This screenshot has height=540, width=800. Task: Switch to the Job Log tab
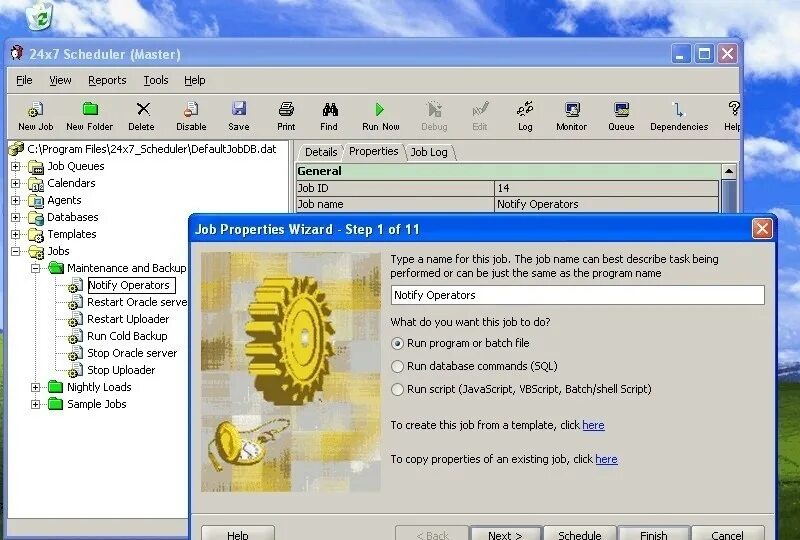[x=429, y=152]
